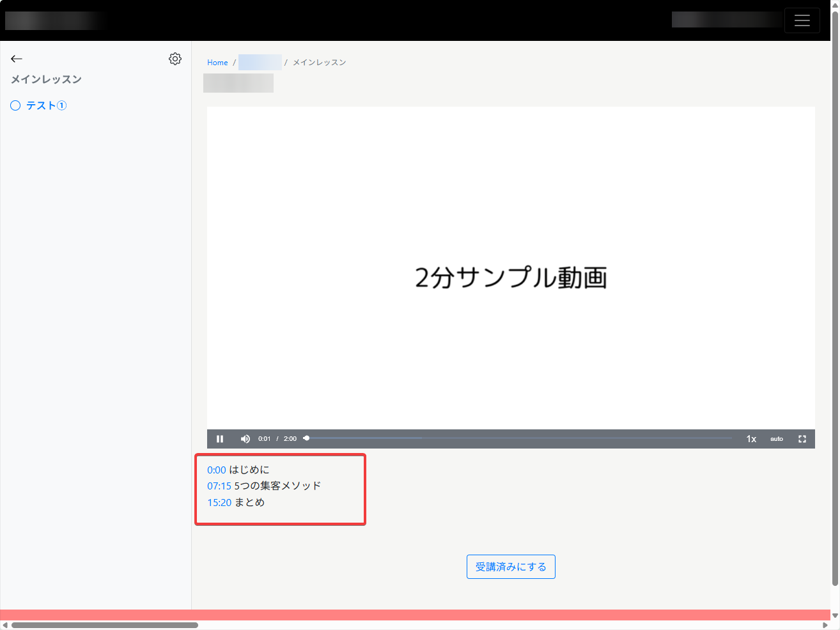Viewport: 840px width, 630px height.
Task: Pause the video playback
Action: [x=220, y=439]
